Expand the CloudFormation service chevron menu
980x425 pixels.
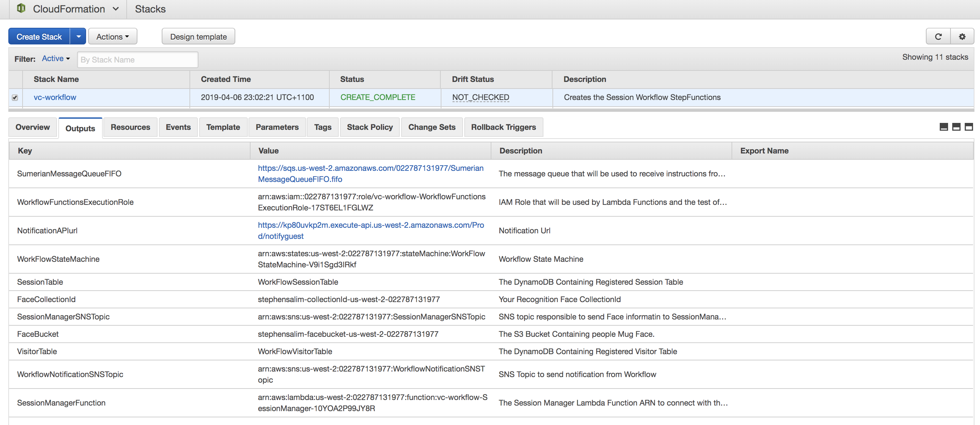click(x=116, y=9)
